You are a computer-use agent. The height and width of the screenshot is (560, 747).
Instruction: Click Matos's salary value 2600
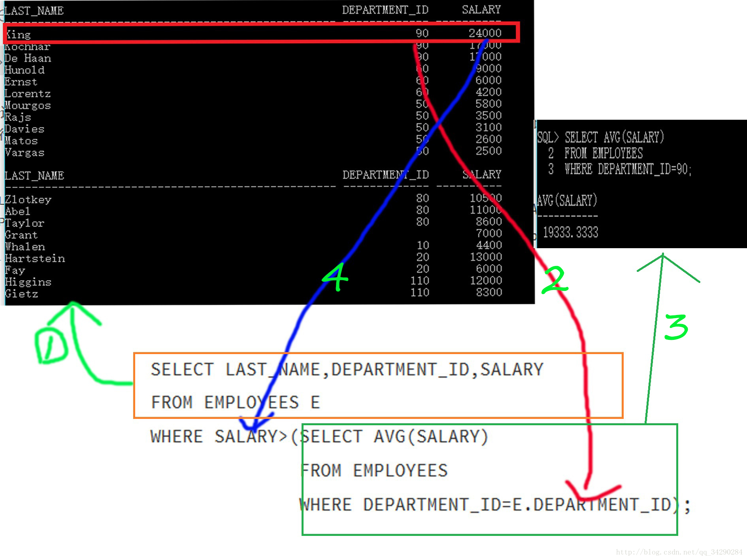click(x=489, y=140)
